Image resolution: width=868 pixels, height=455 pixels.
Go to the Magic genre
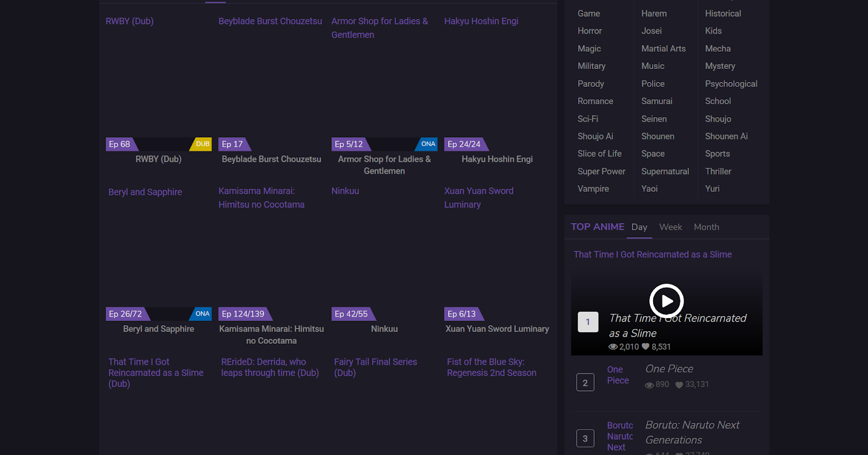click(589, 49)
